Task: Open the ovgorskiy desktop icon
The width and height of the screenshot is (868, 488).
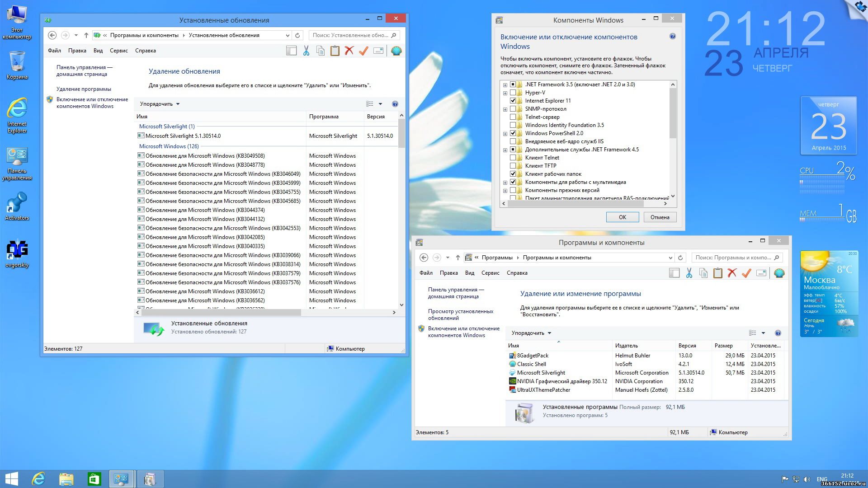Action: pyautogui.click(x=17, y=253)
